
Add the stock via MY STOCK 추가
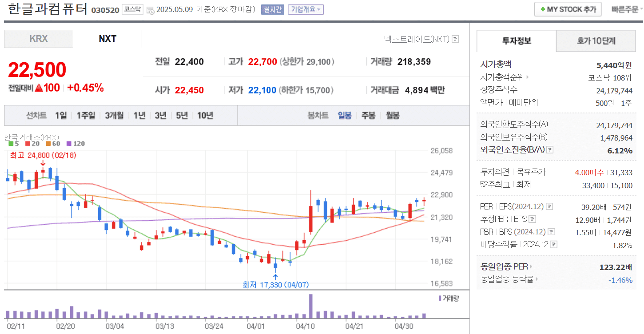(568, 9)
